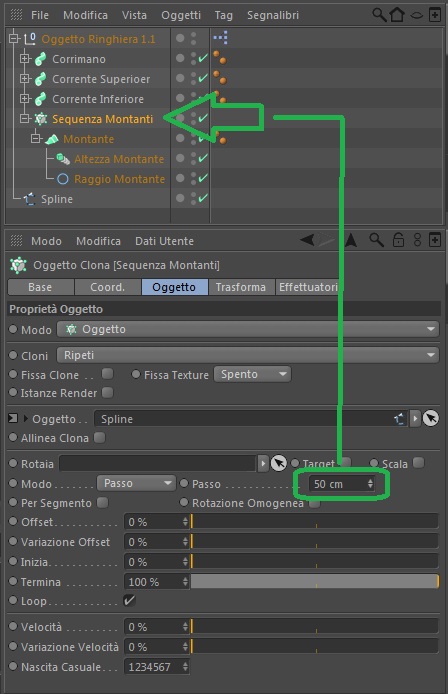The height and width of the screenshot is (694, 448).
Task: Click the Nascita Casuale 1234567 field
Action: [x=157, y=667]
